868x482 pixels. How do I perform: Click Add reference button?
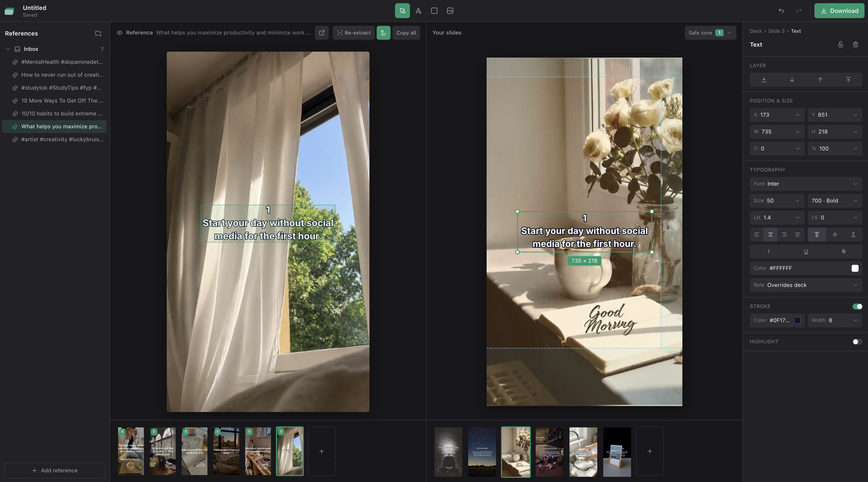[54, 470]
